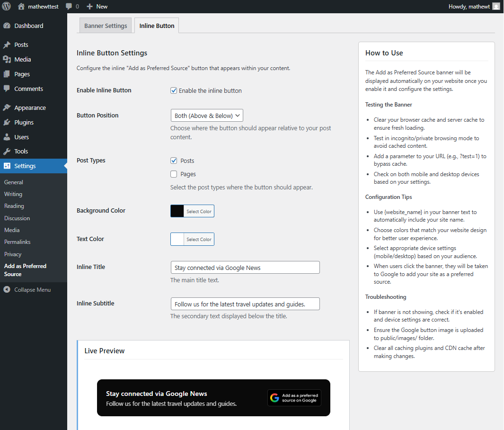Screen dimensions: 504x430
Task: Uncheck Posts under Post Types
Action: (174, 160)
